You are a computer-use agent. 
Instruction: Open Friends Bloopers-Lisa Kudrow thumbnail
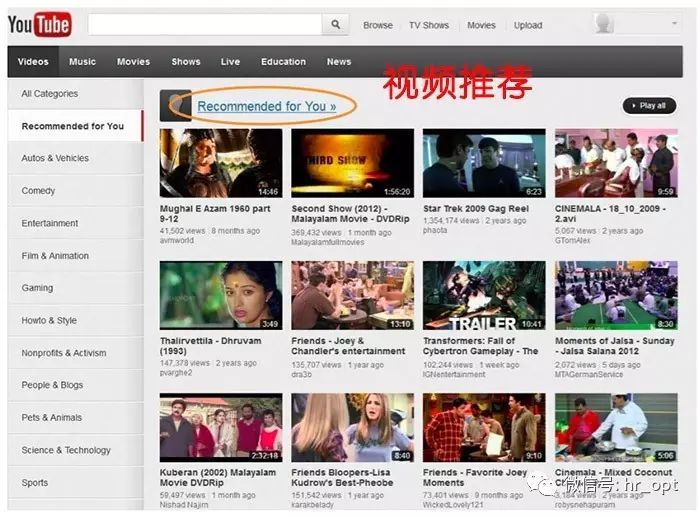(353, 427)
